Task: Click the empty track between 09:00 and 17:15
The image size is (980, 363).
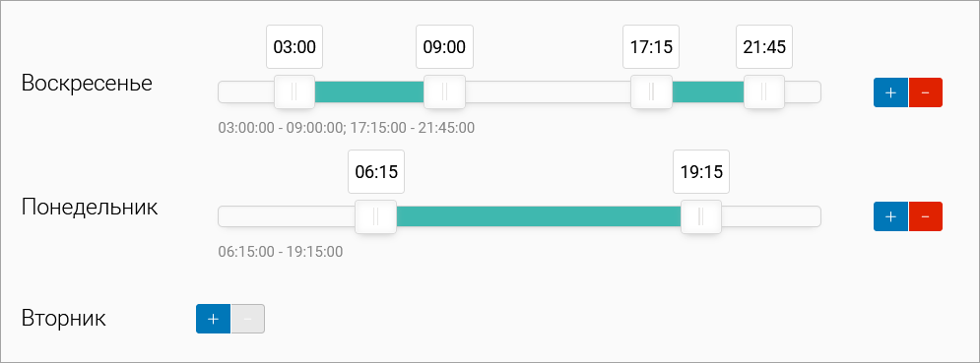Action: (548, 91)
